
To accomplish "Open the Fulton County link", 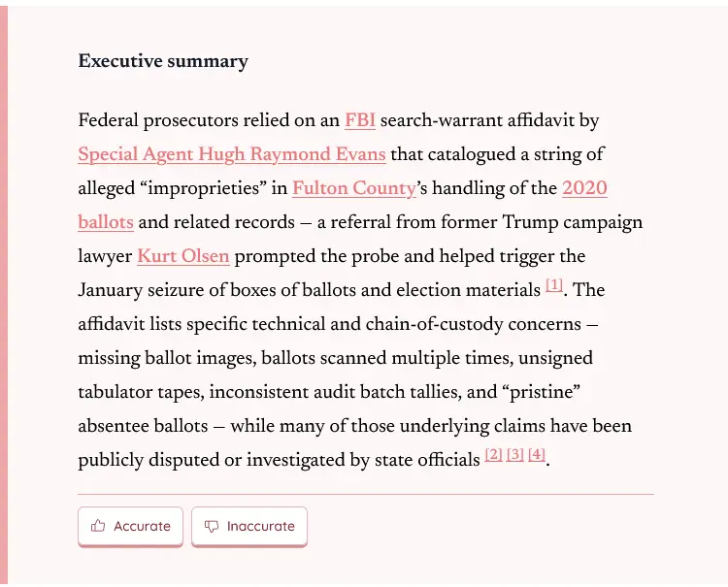I will point(354,189).
